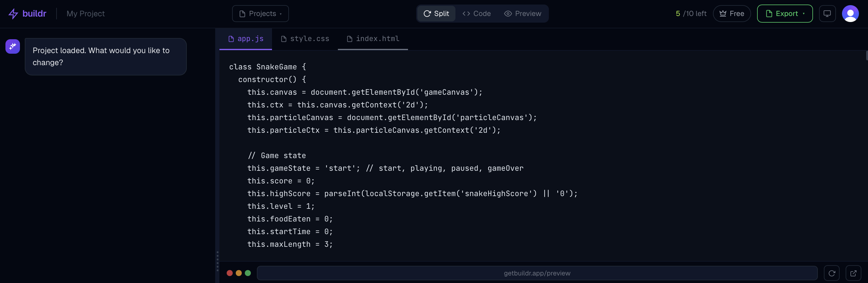Switch to the style.css tab
The height and width of the screenshot is (283, 868).
(x=305, y=39)
